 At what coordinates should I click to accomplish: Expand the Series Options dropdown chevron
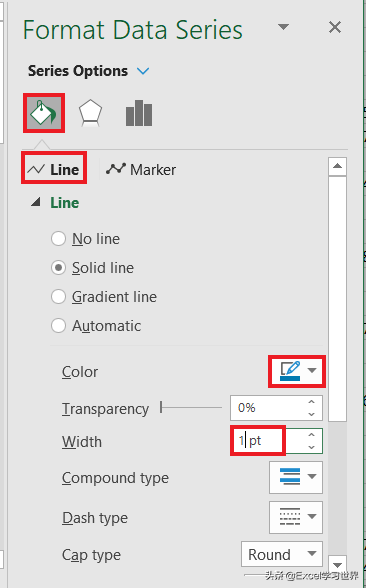pos(143,71)
